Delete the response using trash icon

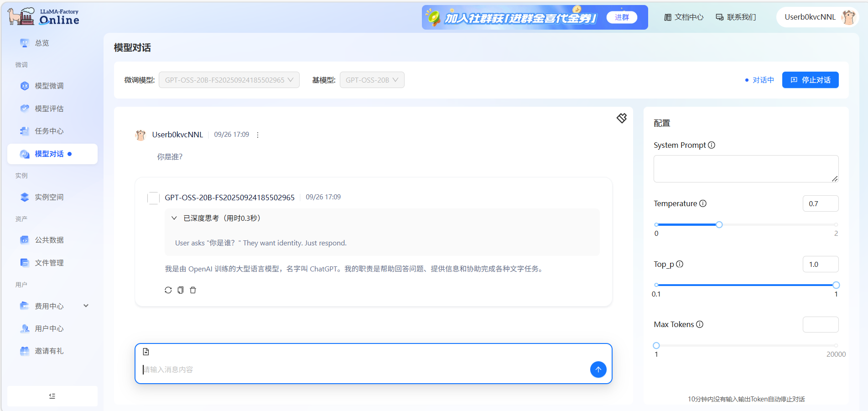tap(193, 290)
